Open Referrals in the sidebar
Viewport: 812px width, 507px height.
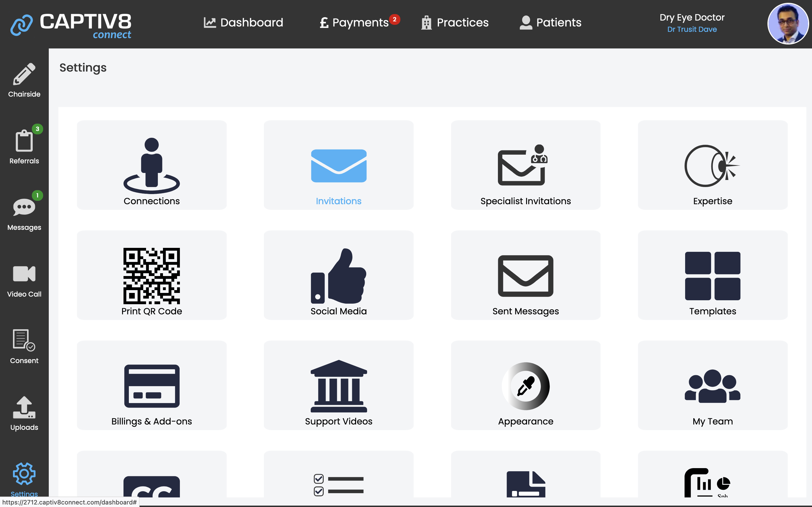tap(24, 147)
